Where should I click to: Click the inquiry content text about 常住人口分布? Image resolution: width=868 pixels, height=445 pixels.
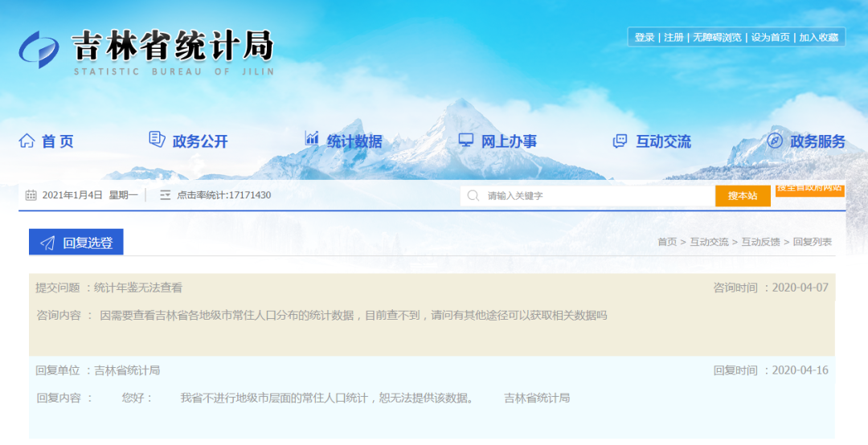[x=353, y=316]
